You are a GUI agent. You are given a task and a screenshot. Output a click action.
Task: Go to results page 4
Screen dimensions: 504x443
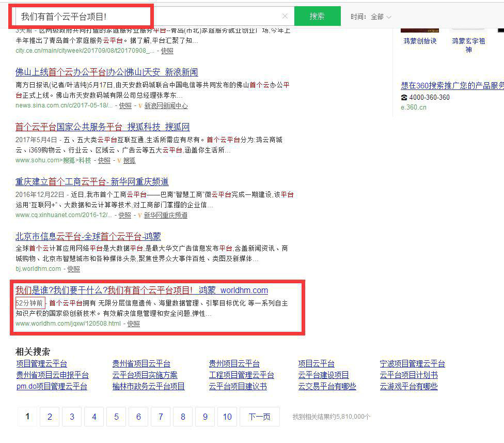click(x=94, y=417)
